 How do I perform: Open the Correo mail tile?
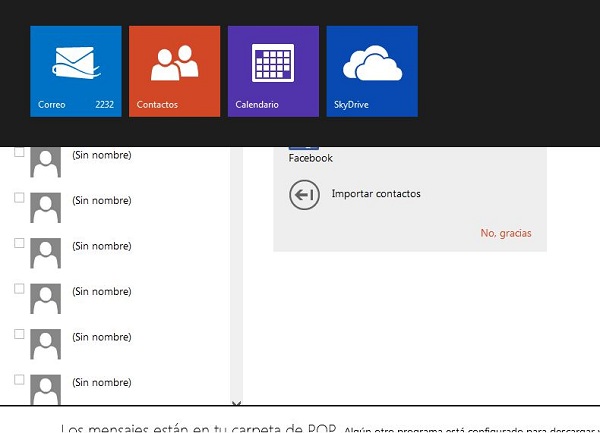click(x=76, y=71)
